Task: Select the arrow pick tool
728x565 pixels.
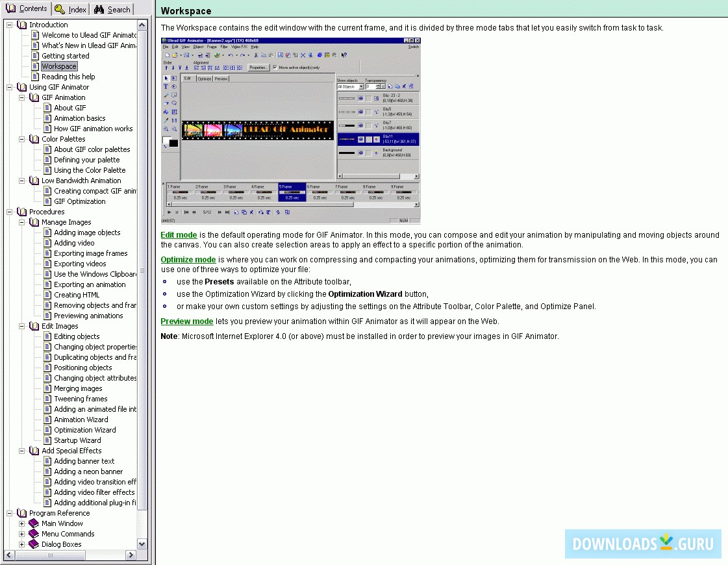Action: pyautogui.click(x=166, y=79)
